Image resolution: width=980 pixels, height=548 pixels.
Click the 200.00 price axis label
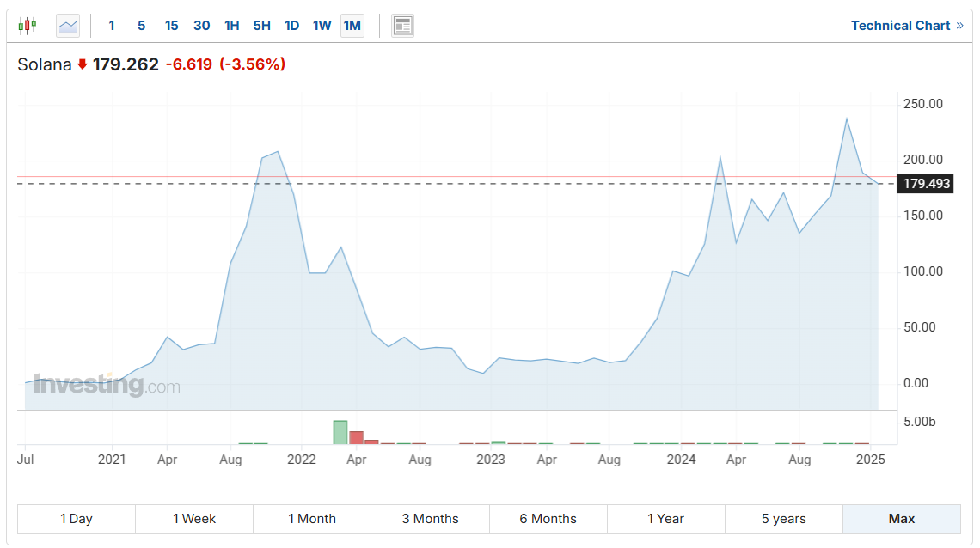pyautogui.click(x=923, y=160)
